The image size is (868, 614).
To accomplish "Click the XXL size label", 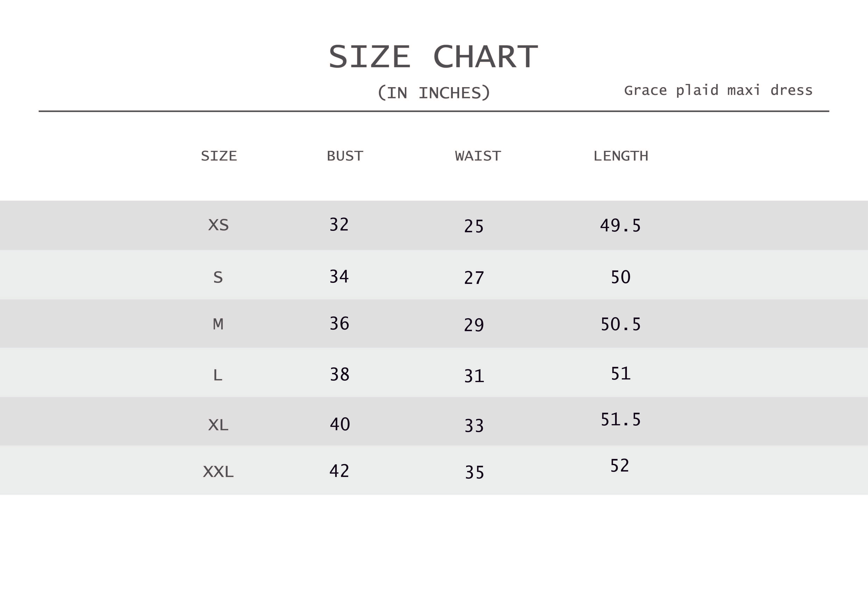I will pos(218,472).
